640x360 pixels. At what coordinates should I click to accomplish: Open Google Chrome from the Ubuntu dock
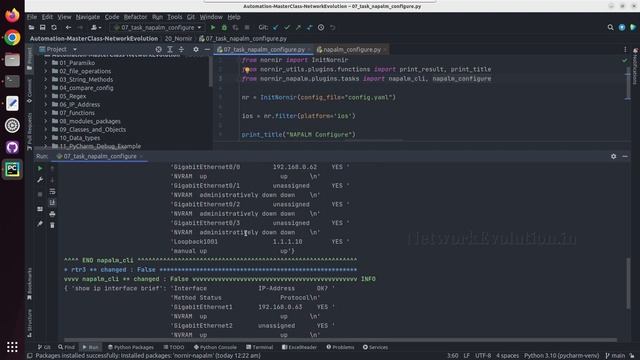coord(12,38)
